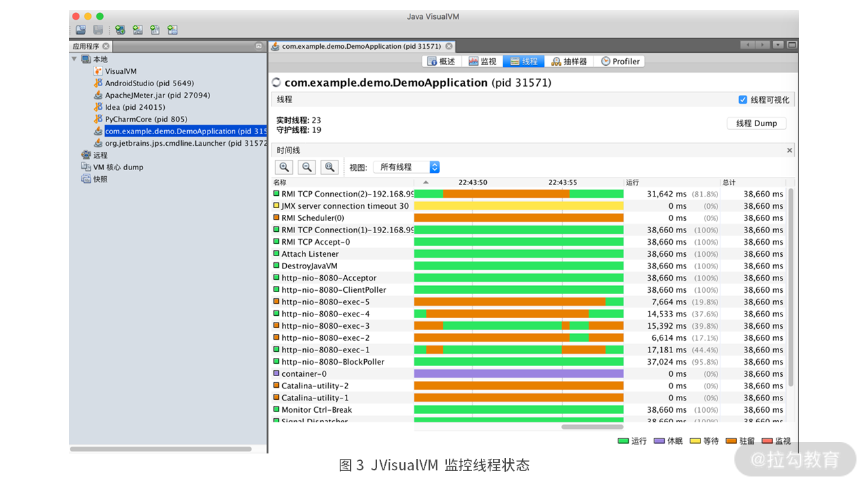Close the 应用程序 applications tab
The image size is (868, 488).
pos(106,46)
